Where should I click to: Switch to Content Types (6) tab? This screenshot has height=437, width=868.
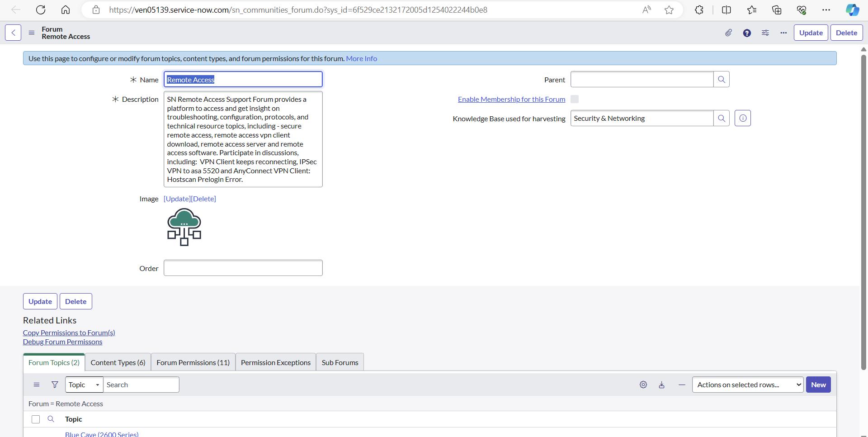click(x=118, y=362)
